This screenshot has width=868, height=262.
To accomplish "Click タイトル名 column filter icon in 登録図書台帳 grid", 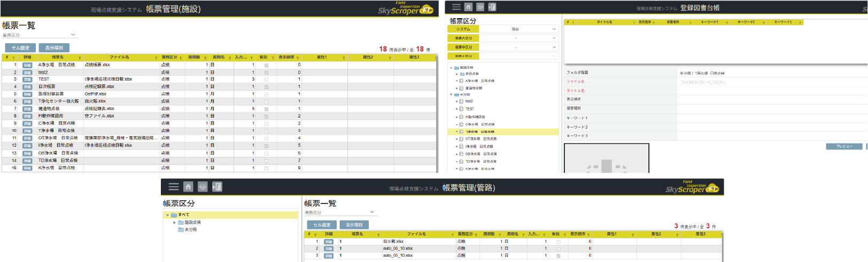I will tap(634, 22).
